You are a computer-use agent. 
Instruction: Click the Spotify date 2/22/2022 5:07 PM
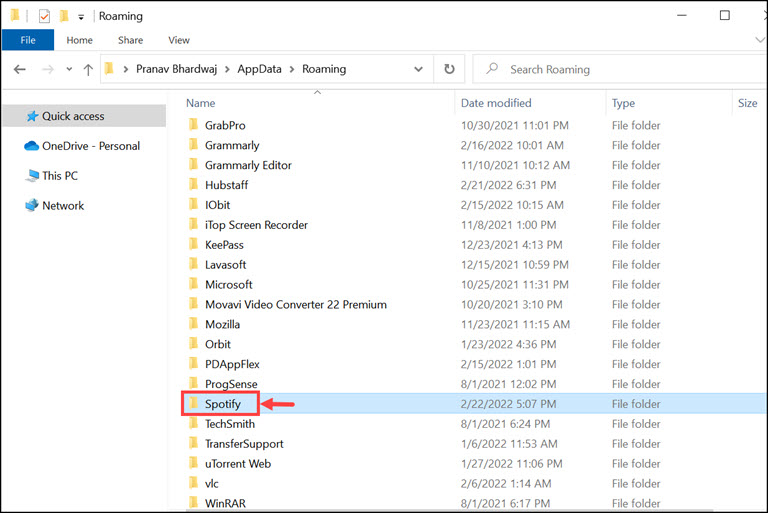(508, 404)
